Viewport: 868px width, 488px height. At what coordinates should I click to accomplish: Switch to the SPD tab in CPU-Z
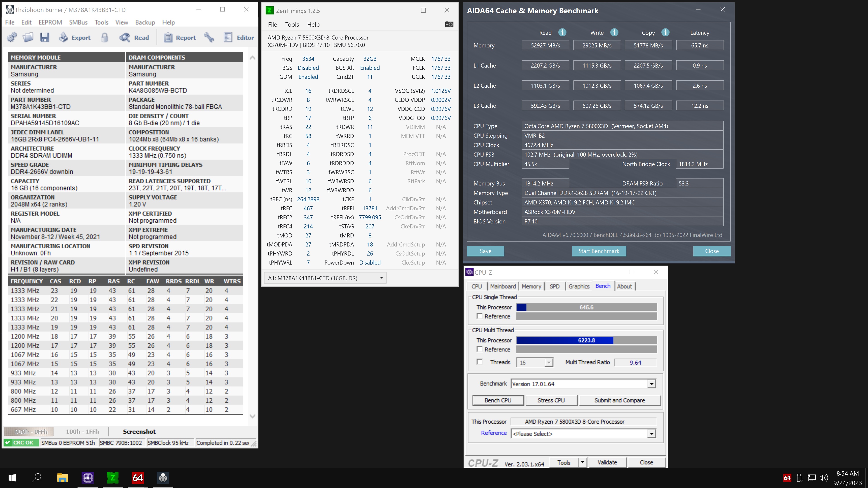(x=554, y=286)
